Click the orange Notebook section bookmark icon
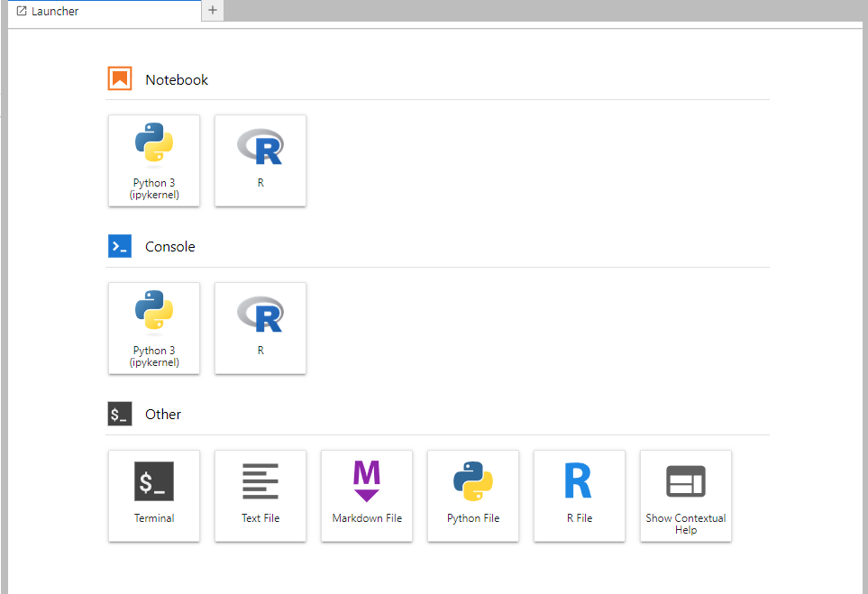The height and width of the screenshot is (594, 868). 120,78
